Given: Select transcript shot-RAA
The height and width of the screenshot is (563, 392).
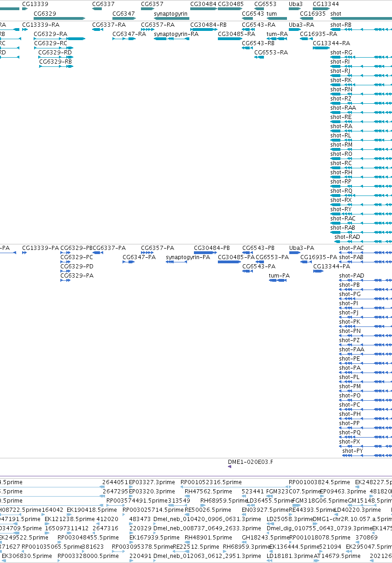Looking at the screenshot, I should pos(343,108).
